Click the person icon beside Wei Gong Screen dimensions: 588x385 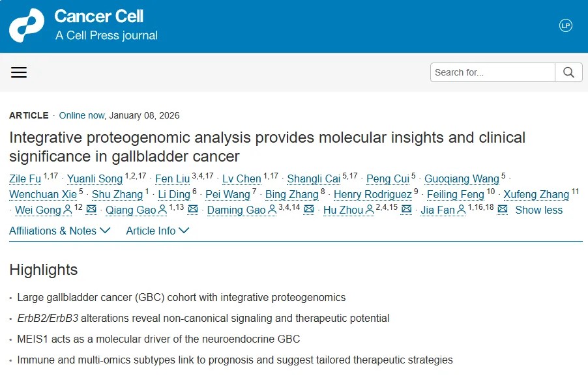coord(68,210)
